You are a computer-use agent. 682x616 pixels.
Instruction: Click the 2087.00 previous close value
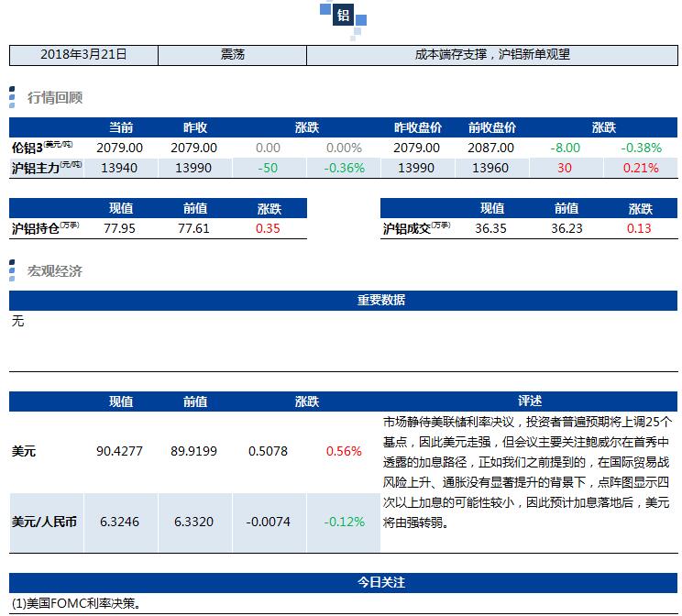[x=490, y=148]
